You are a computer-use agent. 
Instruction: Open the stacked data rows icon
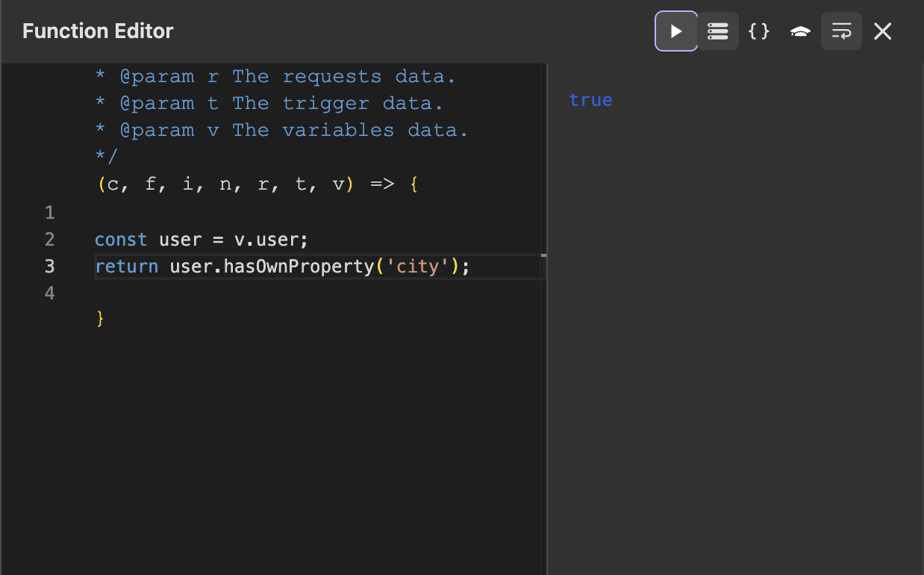718,31
